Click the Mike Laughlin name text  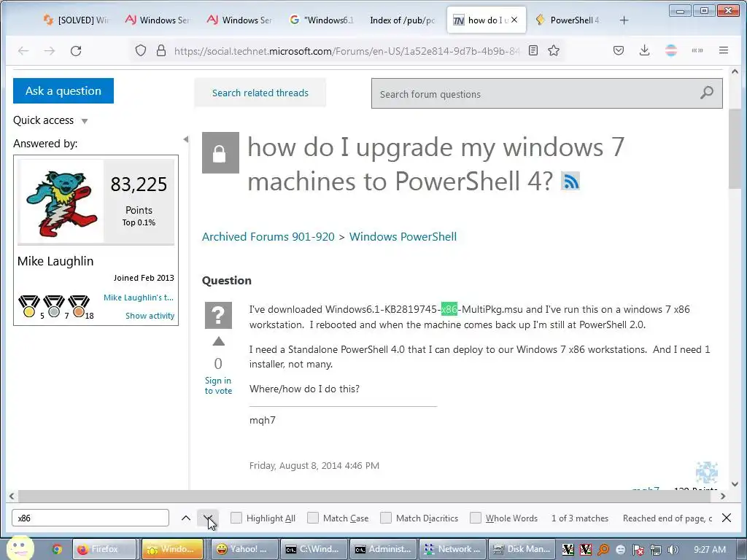(x=55, y=261)
